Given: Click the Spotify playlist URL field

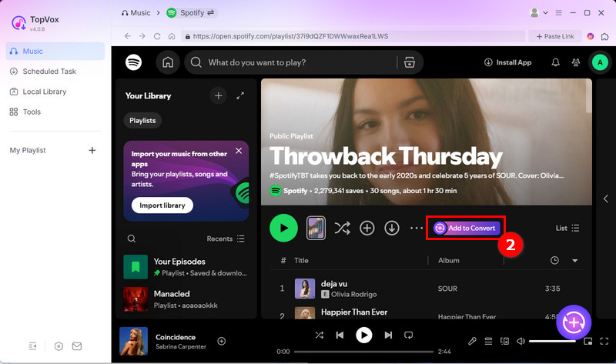Looking at the screenshot, I should tap(353, 36).
